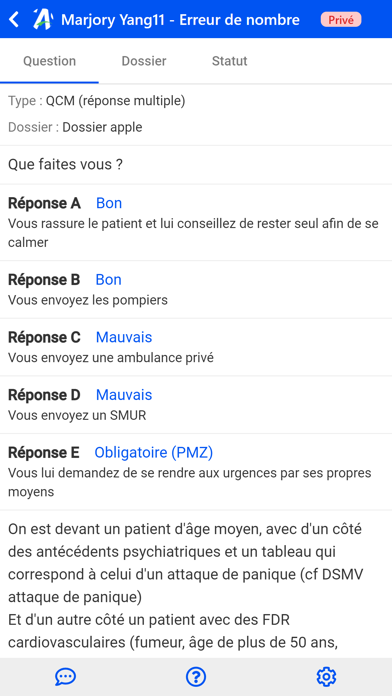Image resolution: width=392 pixels, height=696 pixels.
Task: Click the 'Que faites vous ?' question text
Action: tap(65, 165)
